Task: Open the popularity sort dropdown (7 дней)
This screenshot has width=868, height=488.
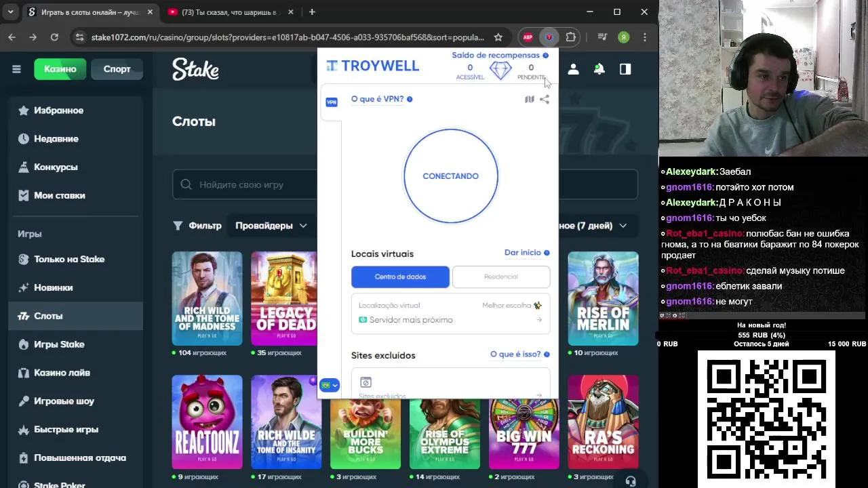Action: pyautogui.click(x=593, y=226)
